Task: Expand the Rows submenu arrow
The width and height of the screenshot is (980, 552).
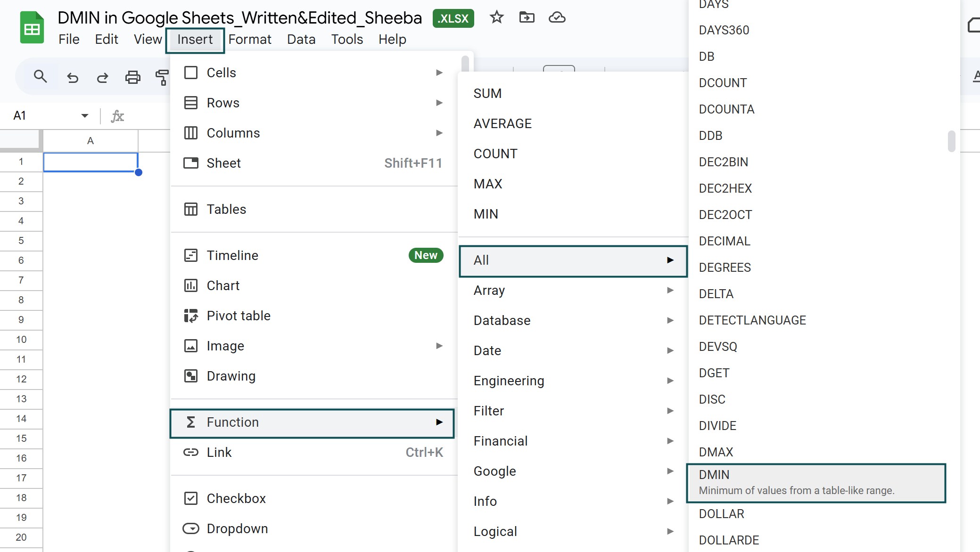Action: (439, 103)
